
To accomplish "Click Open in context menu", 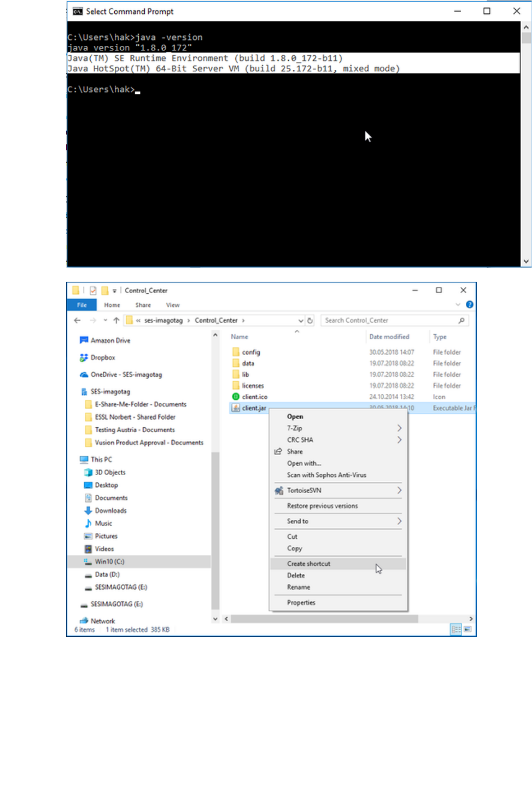I will point(338,416).
